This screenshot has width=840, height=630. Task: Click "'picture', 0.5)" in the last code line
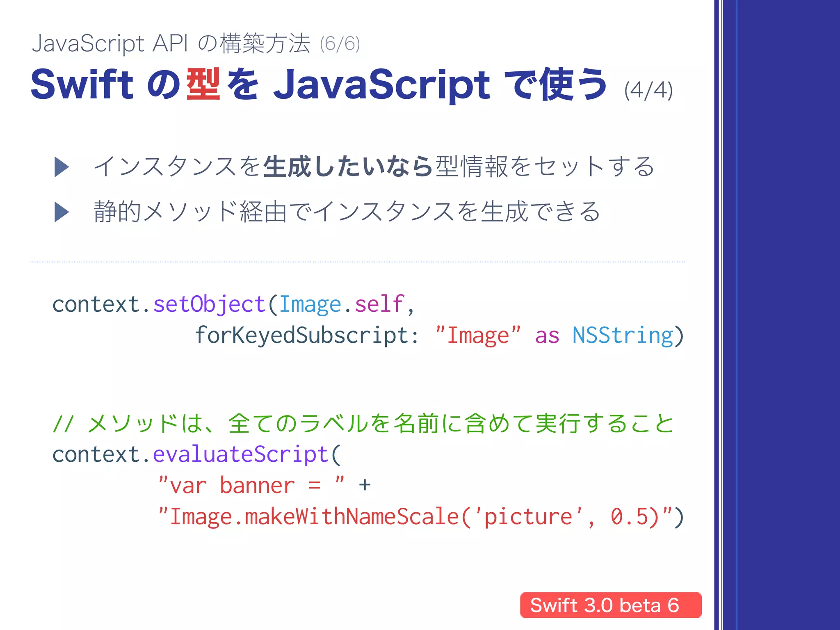pyautogui.click(x=567, y=516)
